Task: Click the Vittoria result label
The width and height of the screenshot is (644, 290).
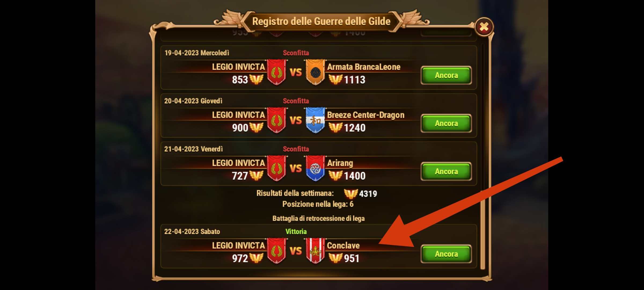Action: 296,231
